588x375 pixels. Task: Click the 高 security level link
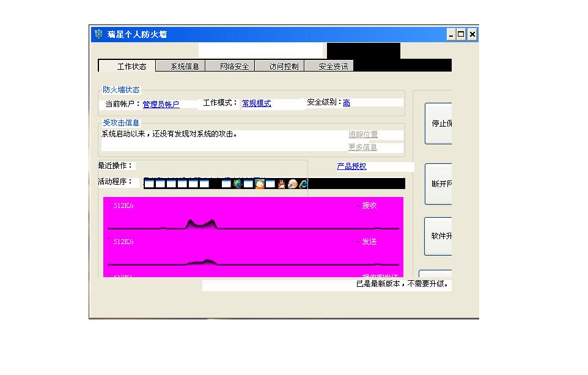347,103
